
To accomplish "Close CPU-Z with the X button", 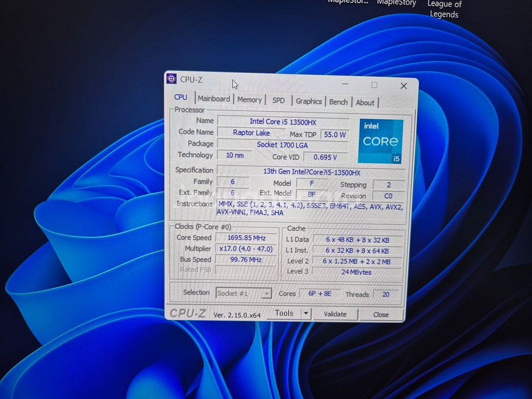I will (403, 86).
